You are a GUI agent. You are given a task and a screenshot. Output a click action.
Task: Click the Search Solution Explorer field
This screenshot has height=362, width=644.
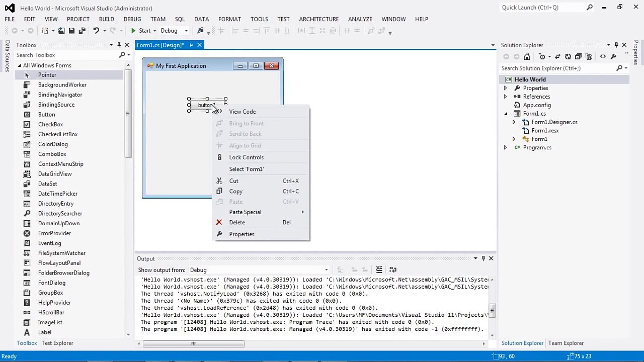[x=558, y=68]
